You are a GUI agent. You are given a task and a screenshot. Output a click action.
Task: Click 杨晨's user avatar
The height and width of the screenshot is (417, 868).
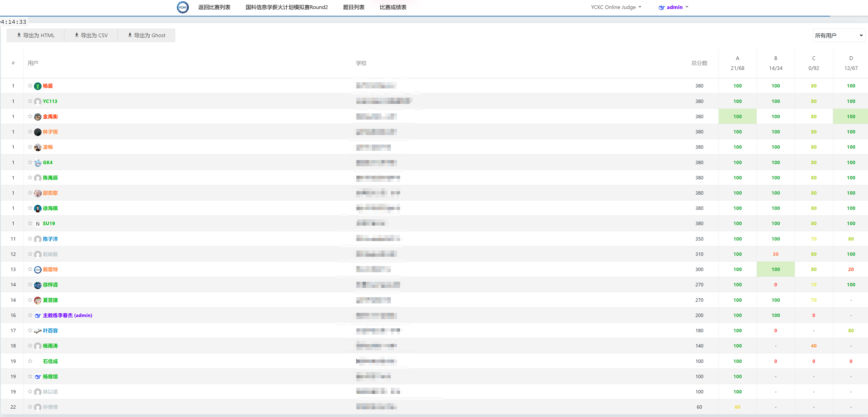tap(38, 86)
